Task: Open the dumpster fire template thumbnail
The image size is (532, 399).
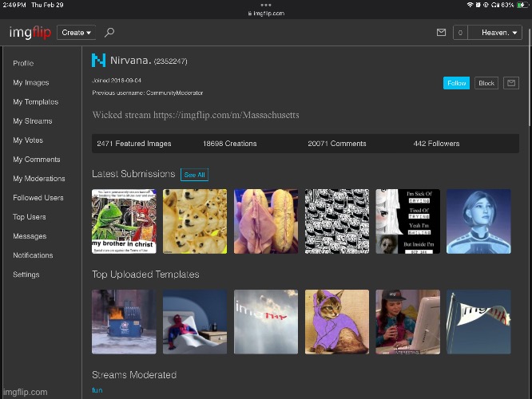Action: tap(124, 322)
